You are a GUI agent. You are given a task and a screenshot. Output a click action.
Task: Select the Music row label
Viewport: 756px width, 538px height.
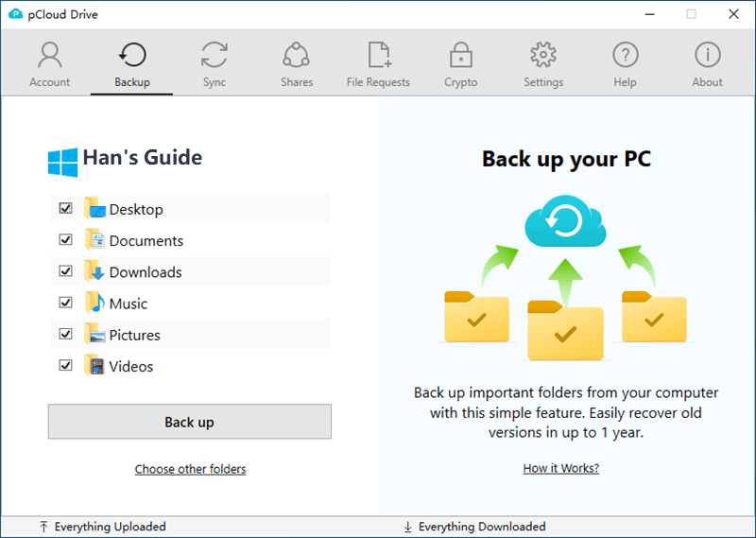[x=129, y=303]
